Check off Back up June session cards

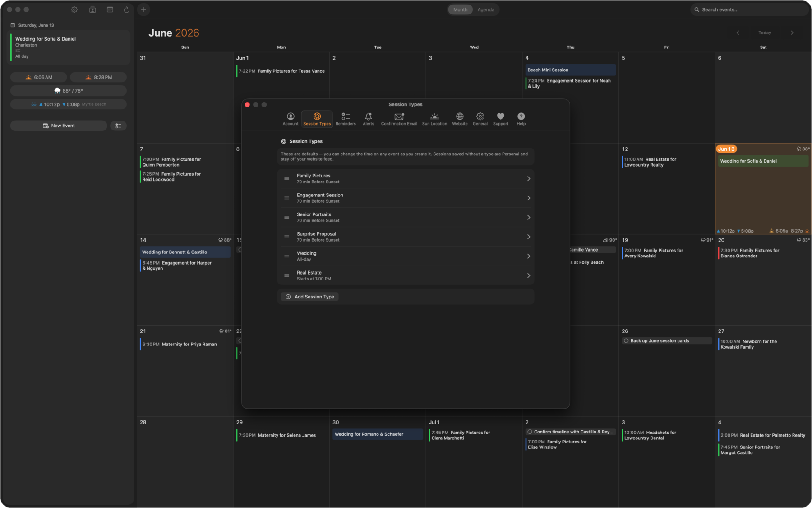tap(626, 341)
